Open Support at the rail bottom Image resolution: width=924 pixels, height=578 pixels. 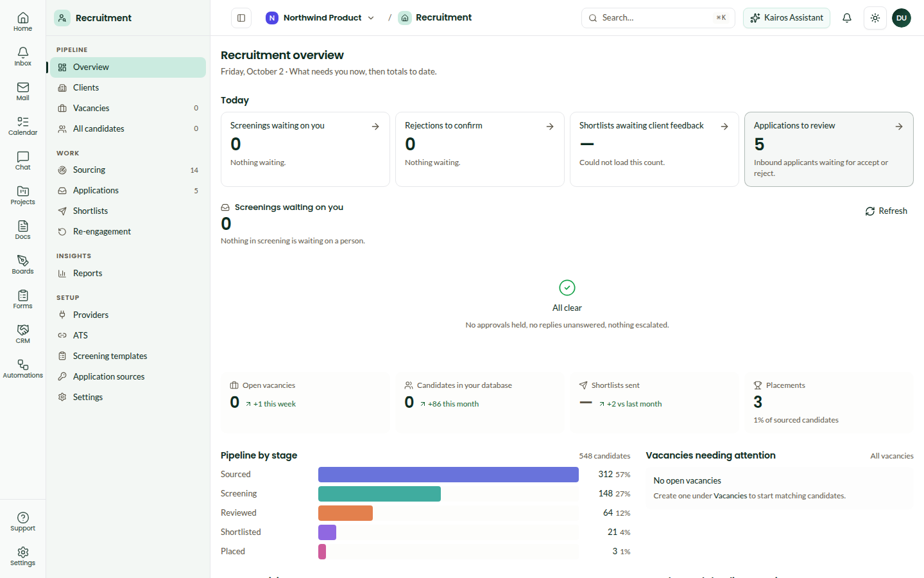[x=23, y=521]
